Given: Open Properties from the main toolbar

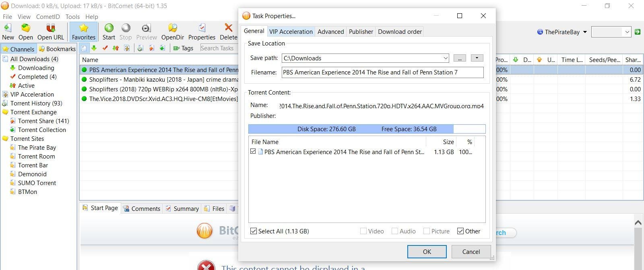Looking at the screenshot, I should (x=202, y=32).
